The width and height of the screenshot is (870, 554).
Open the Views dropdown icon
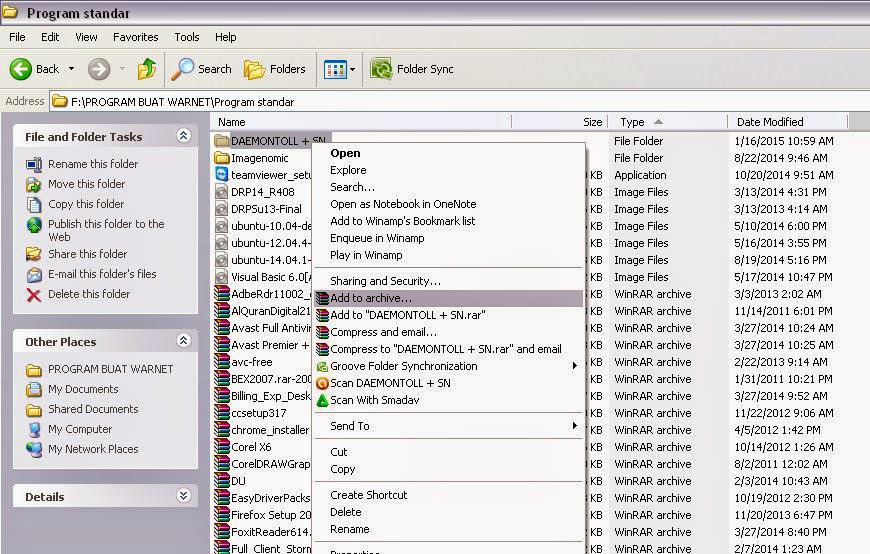[339, 69]
